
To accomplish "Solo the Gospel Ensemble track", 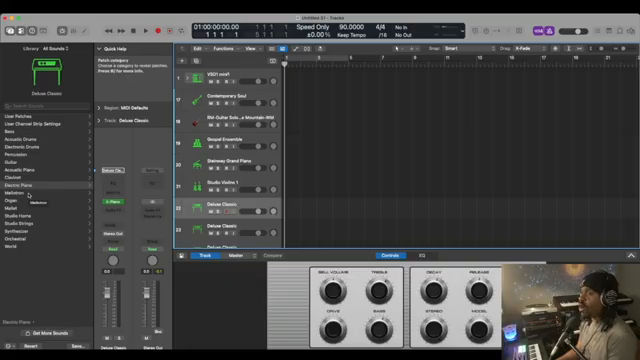I will coord(218,147).
